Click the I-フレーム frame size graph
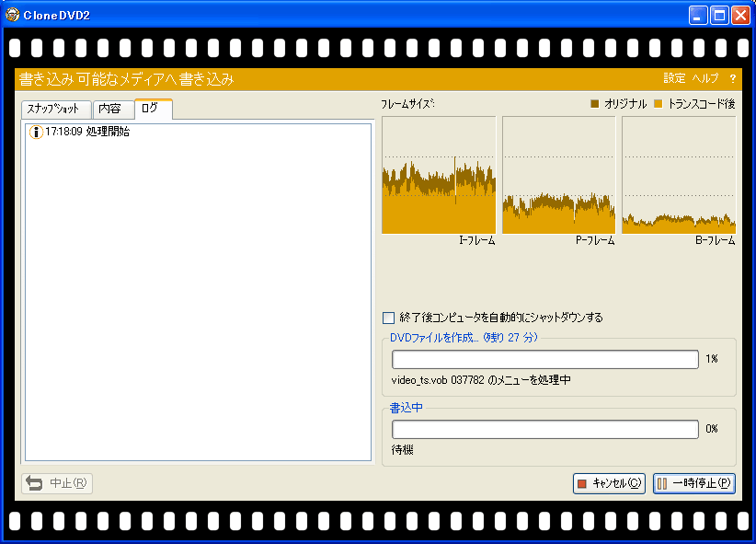 pyautogui.click(x=439, y=175)
